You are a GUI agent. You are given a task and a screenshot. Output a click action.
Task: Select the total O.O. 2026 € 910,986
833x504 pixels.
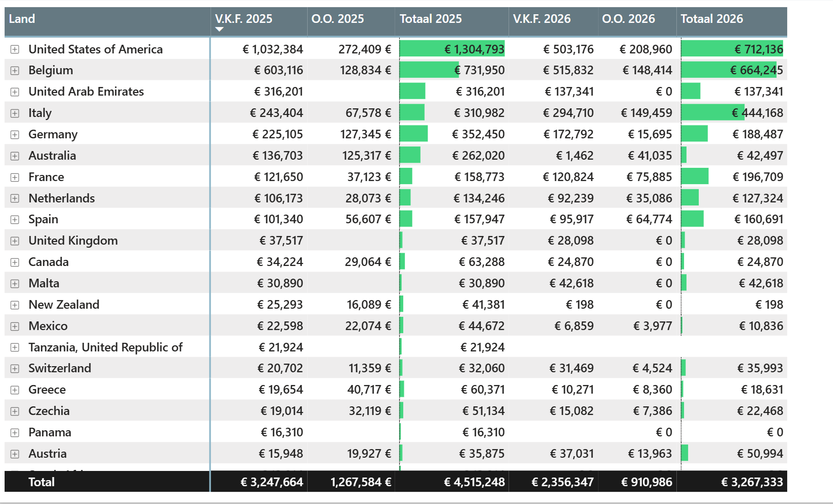tap(647, 482)
